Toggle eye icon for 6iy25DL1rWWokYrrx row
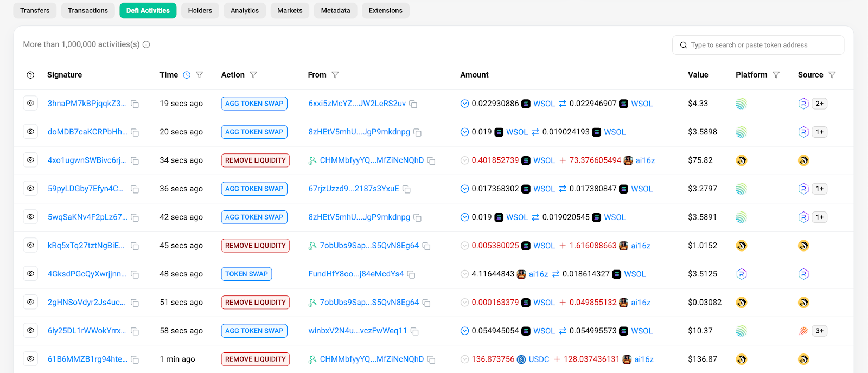The height and width of the screenshot is (373, 868). point(30,330)
